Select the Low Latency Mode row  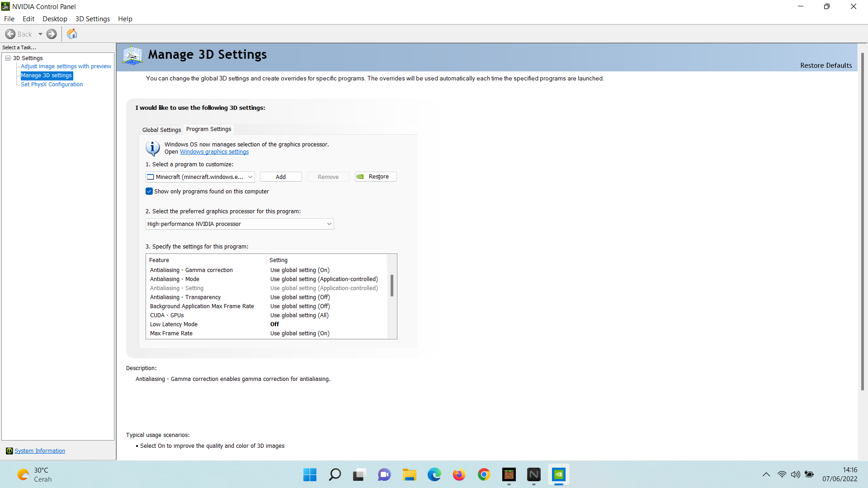[174, 324]
